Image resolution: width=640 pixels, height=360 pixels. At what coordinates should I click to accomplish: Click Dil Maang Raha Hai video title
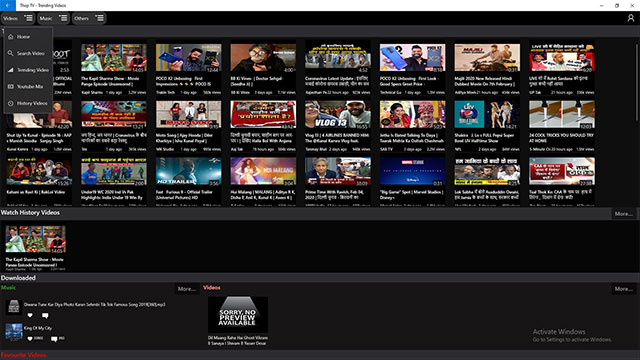(238, 340)
